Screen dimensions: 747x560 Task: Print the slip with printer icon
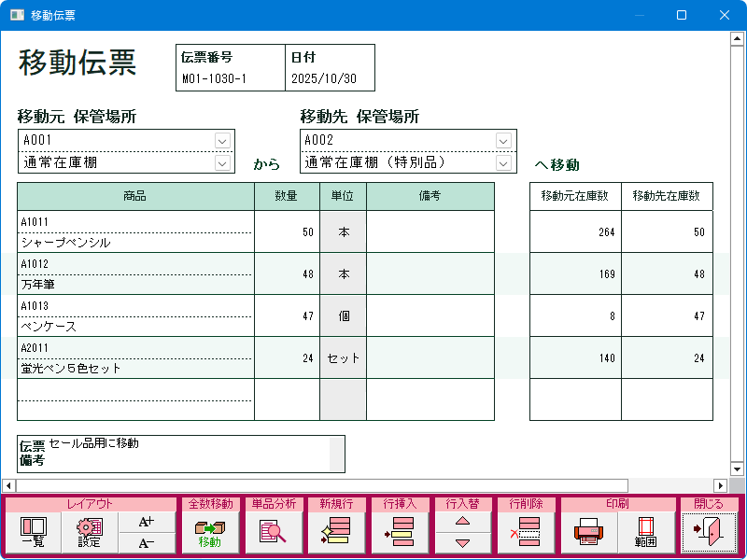click(x=588, y=532)
